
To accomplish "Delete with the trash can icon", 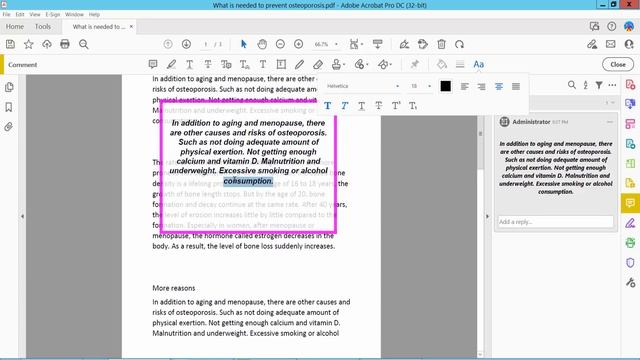I will (x=441, y=44).
